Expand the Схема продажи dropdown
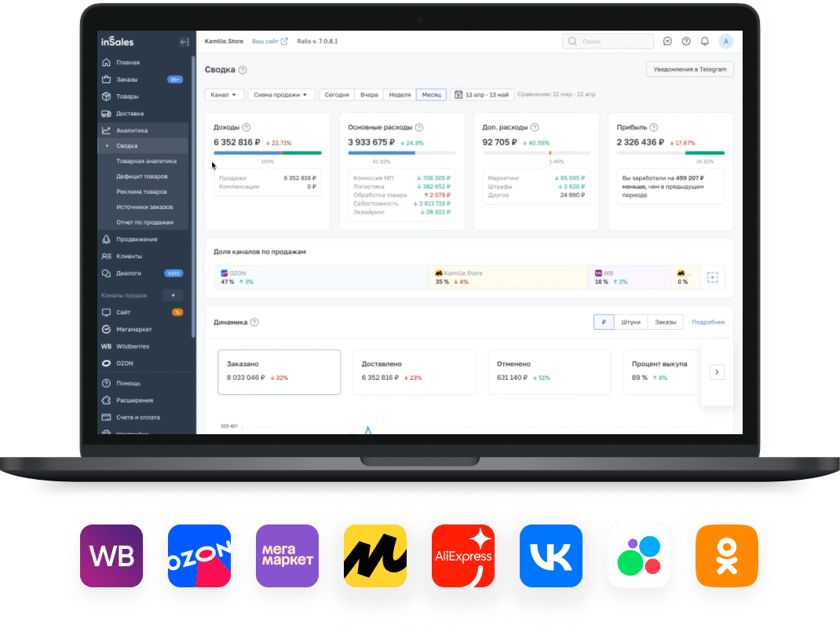Image resolution: width=840 pixels, height=625 pixels. tap(281, 95)
